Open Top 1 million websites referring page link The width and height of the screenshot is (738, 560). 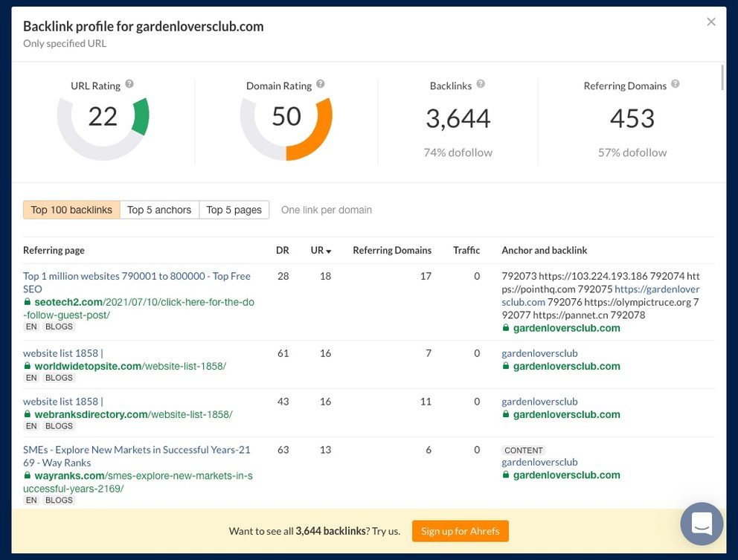pyautogui.click(x=136, y=283)
